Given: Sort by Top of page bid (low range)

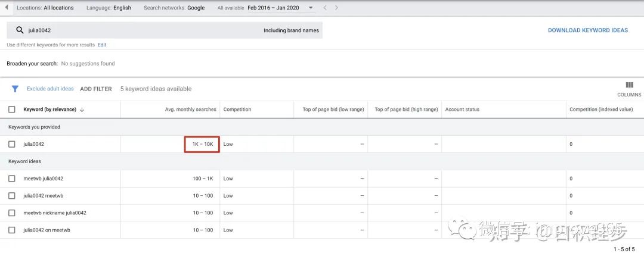Looking at the screenshot, I should pos(333,110).
